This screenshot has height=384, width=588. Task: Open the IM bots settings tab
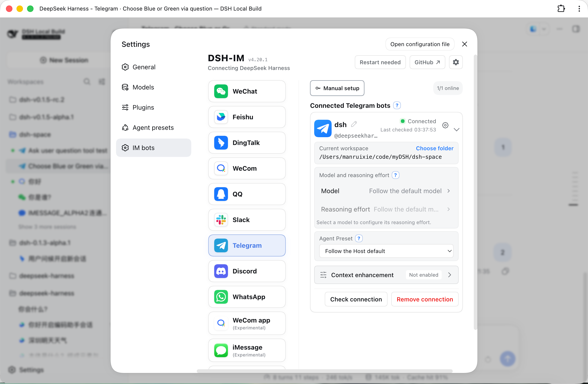point(153,148)
